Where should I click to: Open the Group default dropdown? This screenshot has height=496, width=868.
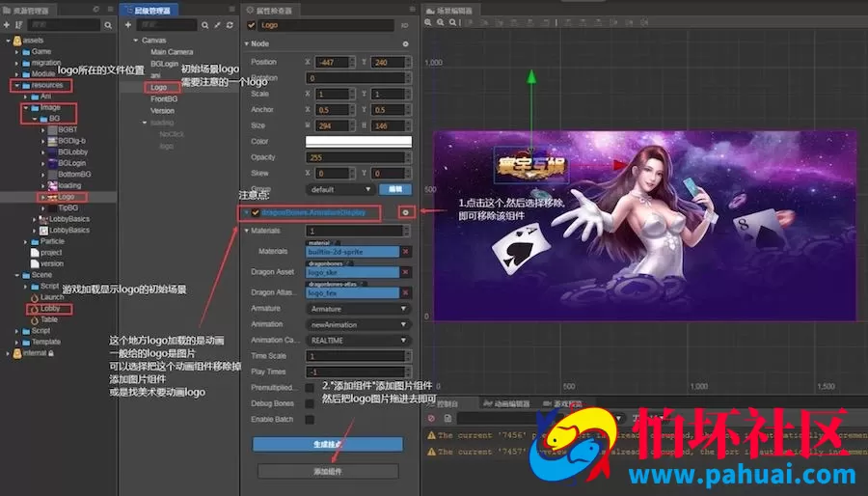339,189
